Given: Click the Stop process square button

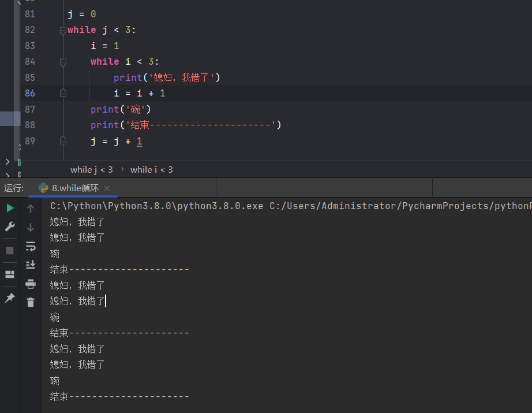Looking at the screenshot, I should 10,251.
